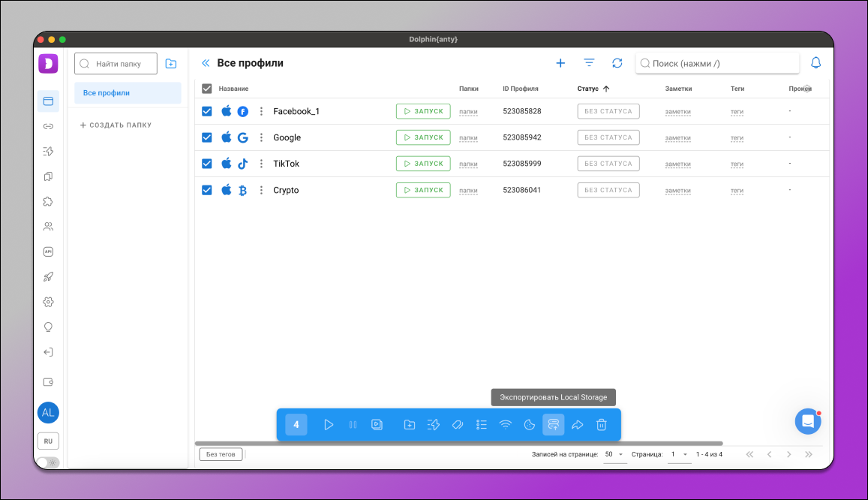Toggle the dark theme switch
This screenshot has height=500, width=868.
click(x=47, y=462)
